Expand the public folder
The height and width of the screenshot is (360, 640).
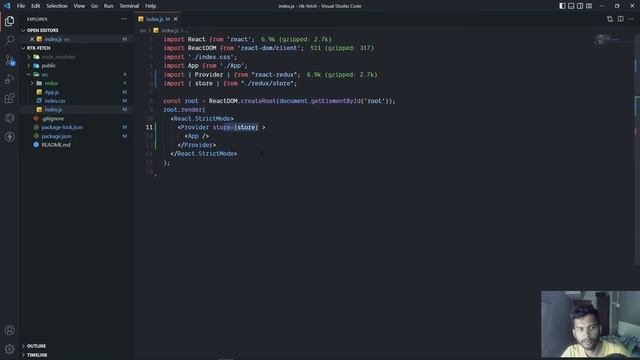pyautogui.click(x=48, y=66)
